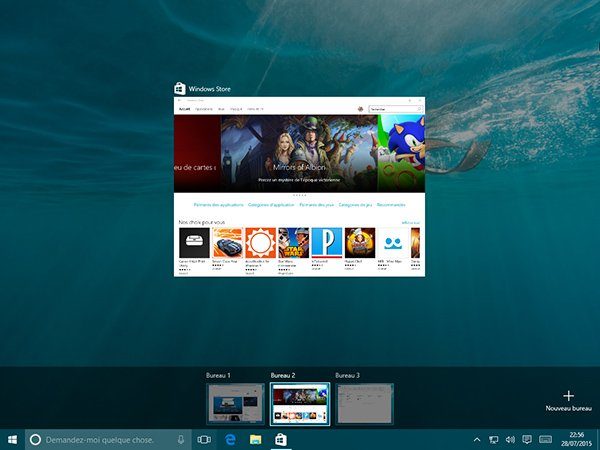Open the network status tray icon
Viewport: 600px width, 450px height.
click(493, 439)
